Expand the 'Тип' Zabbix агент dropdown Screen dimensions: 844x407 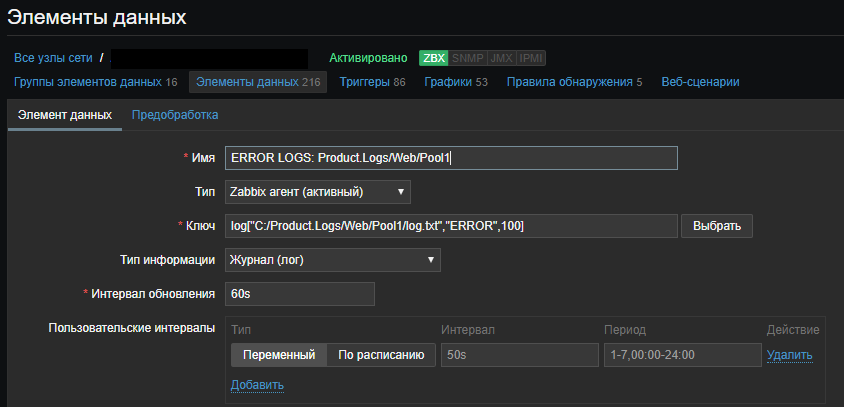coord(318,192)
